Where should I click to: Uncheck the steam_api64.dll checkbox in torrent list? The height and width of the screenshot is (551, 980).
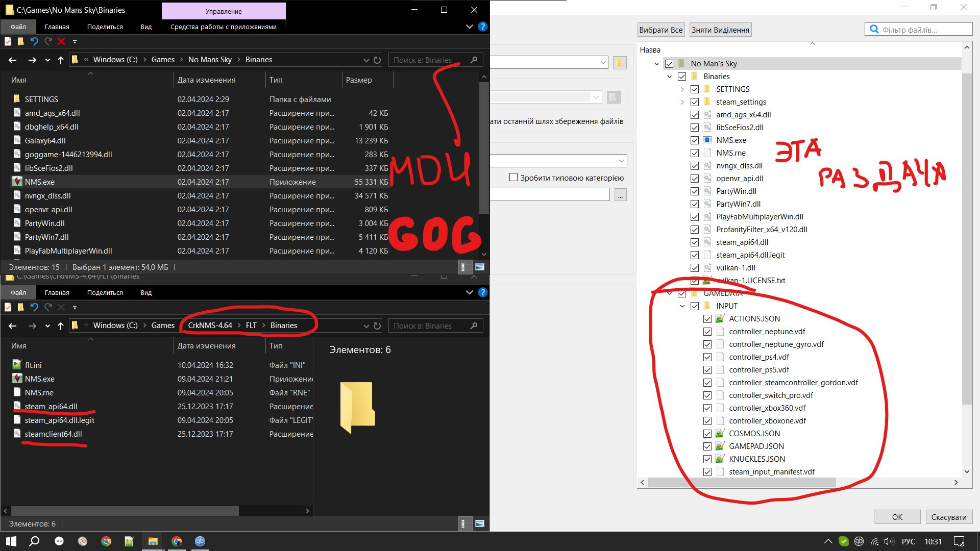coord(695,242)
